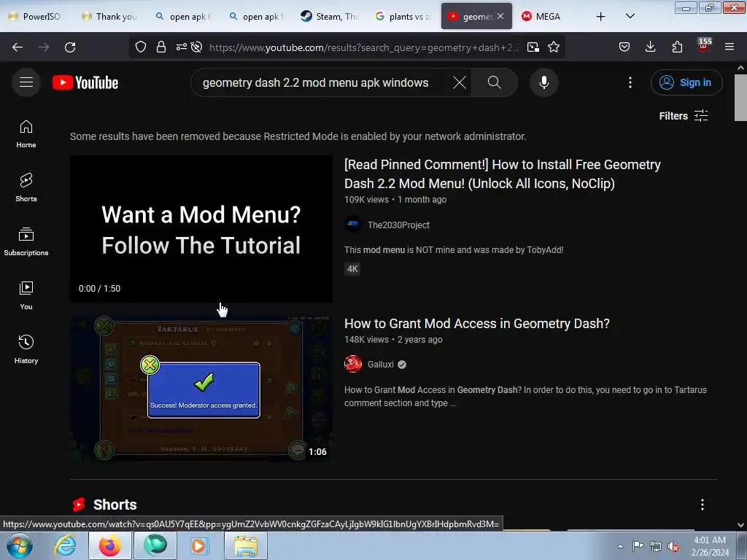
Task: Open the Geometry Dash 2.2 Mod Menu video title
Action: tap(502, 174)
